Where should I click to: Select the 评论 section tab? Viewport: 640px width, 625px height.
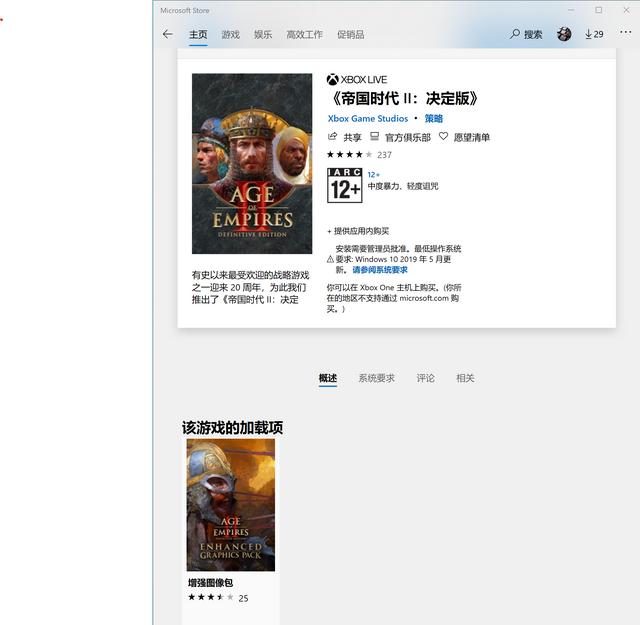[x=425, y=378]
